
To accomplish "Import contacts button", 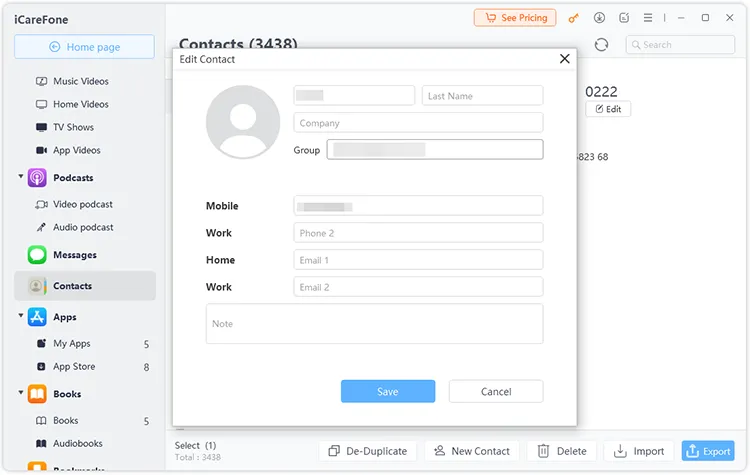I will click(x=639, y=451).
